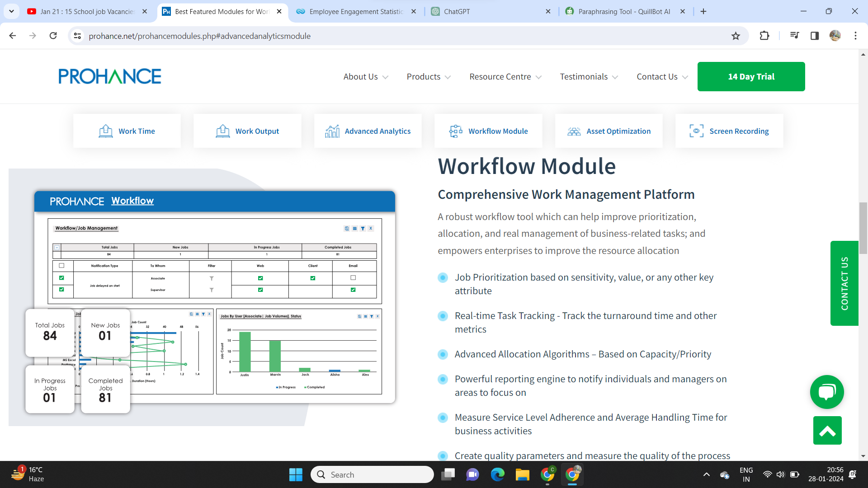Image resolution: width=868 pixels, height=488 pixels.
Task: Click the Screen Recording icon
Action: click(696, 131)
